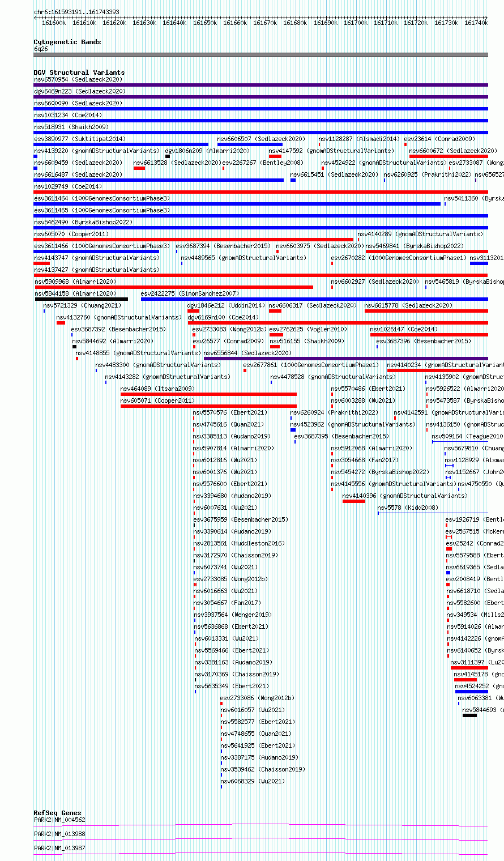
Task: Click nsv6068329 (Wu2021) label
Action: click(253, 781)
